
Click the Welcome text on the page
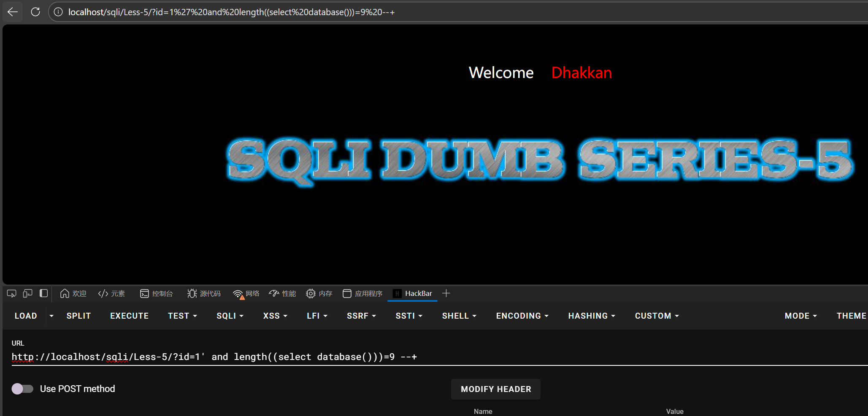pyautogui.click(x=501, y=72)
